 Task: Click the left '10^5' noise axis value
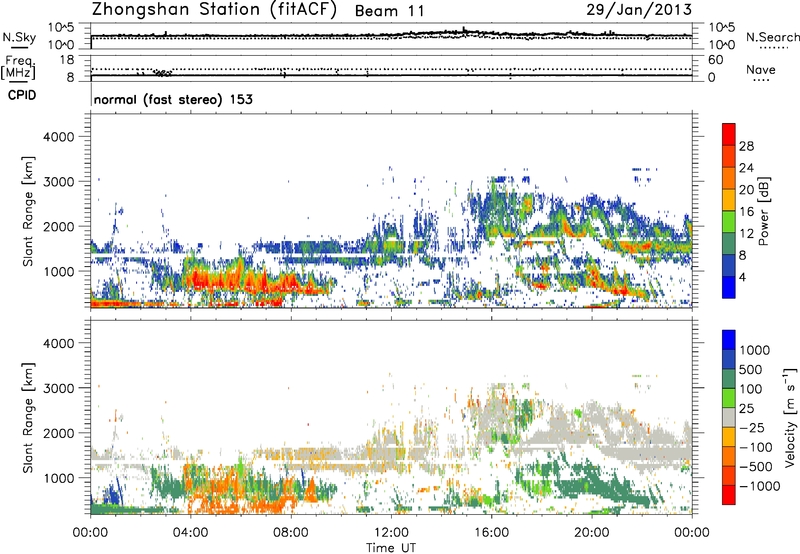(61, 27)
